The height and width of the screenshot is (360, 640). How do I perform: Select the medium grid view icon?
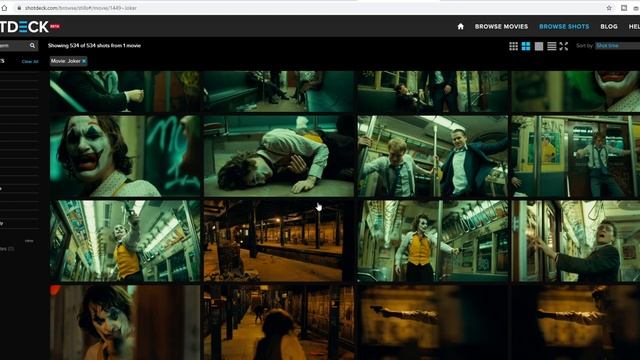pos(526,46)
